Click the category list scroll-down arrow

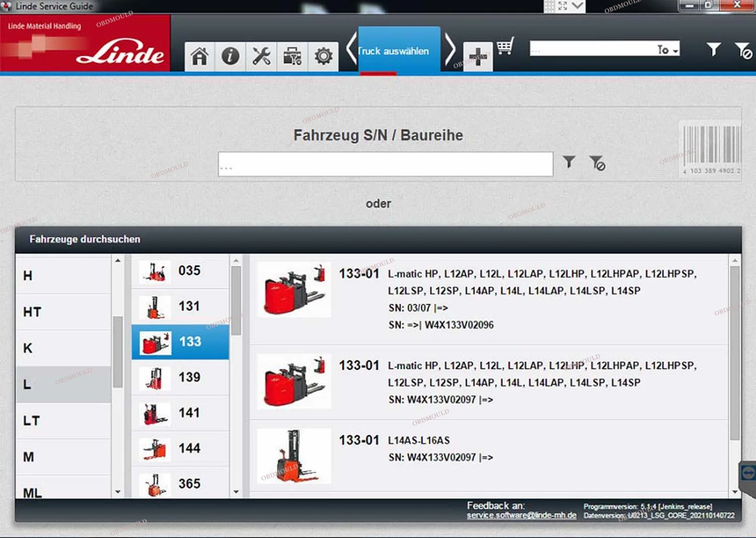118,492
